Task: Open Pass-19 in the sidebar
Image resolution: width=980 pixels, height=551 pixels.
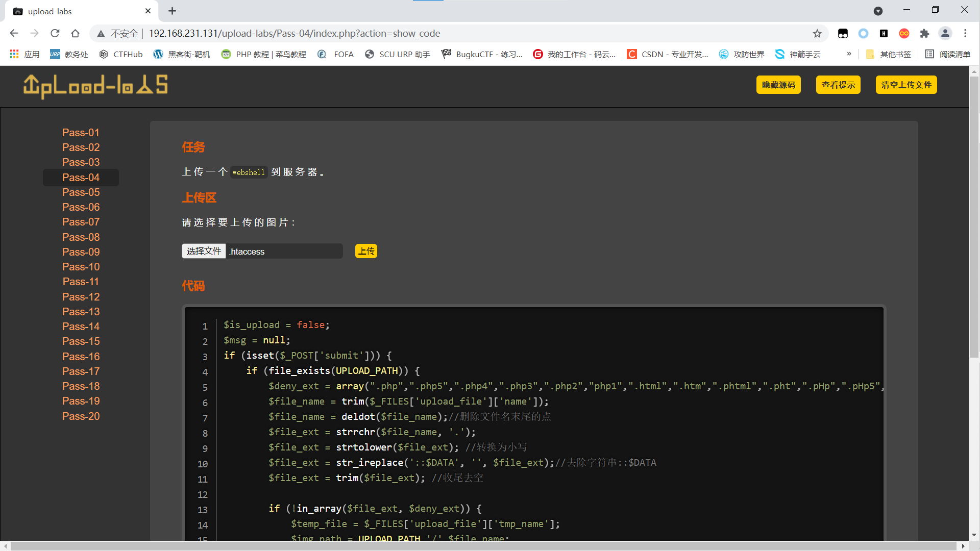Action: pos(81,401)
